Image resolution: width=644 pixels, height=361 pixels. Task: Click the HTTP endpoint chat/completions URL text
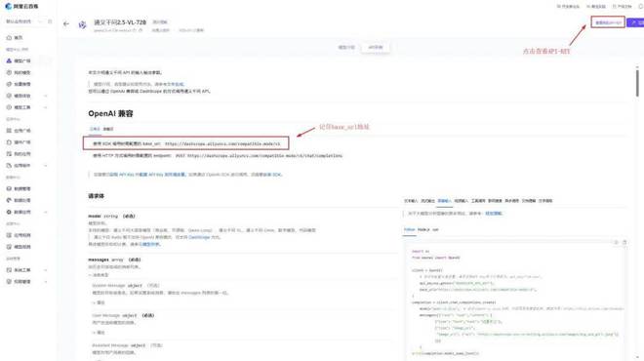tap(264, 156)
